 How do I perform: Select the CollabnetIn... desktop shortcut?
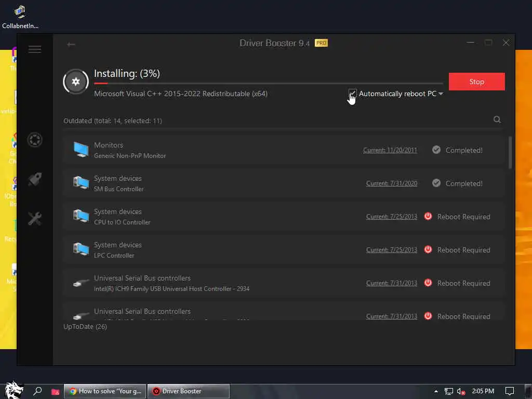click(20, 17)
